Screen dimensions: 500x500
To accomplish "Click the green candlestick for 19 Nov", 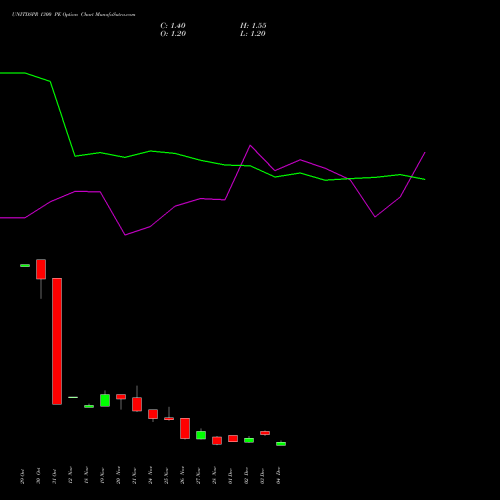I will coord(105,400).
